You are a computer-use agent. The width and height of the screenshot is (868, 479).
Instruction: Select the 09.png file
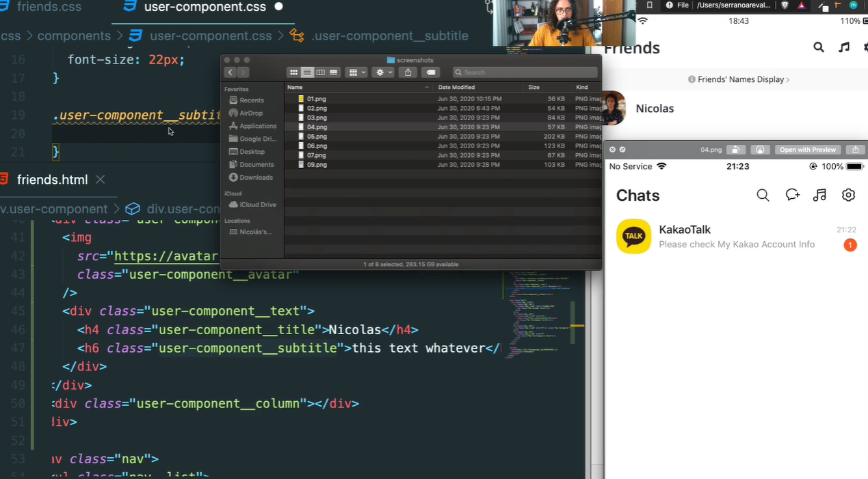click(x=443, y=165)
